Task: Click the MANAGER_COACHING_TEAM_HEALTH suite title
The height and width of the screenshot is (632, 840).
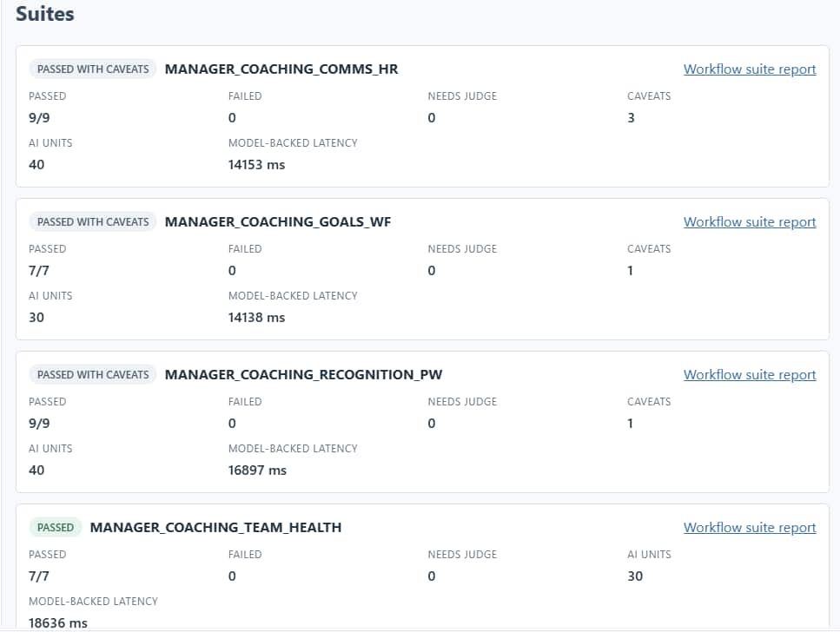Action: 215,527
